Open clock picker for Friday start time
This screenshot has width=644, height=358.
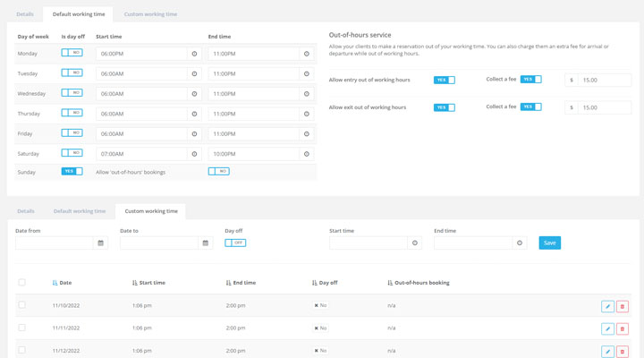point(194,134)
